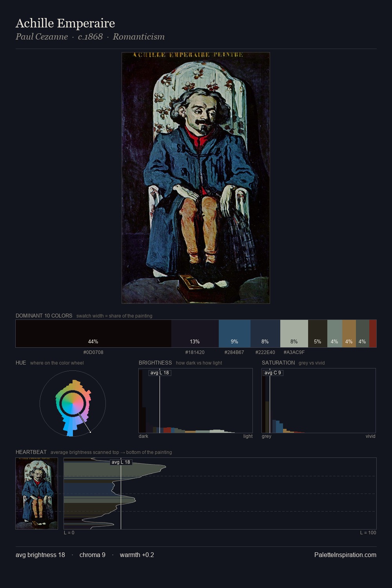392x588 pixels.
Task: Click the 'HUE' section heading
Action: (x=21, y=363)
